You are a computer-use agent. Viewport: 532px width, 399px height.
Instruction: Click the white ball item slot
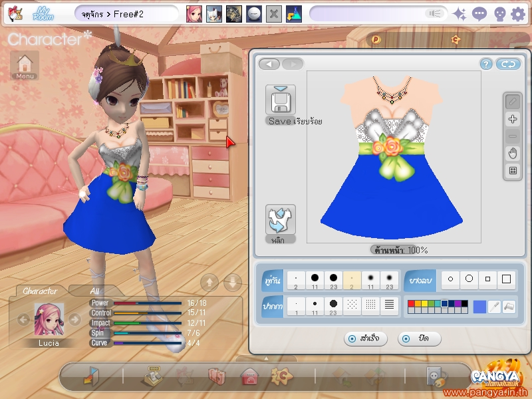(x=254, y=14)
